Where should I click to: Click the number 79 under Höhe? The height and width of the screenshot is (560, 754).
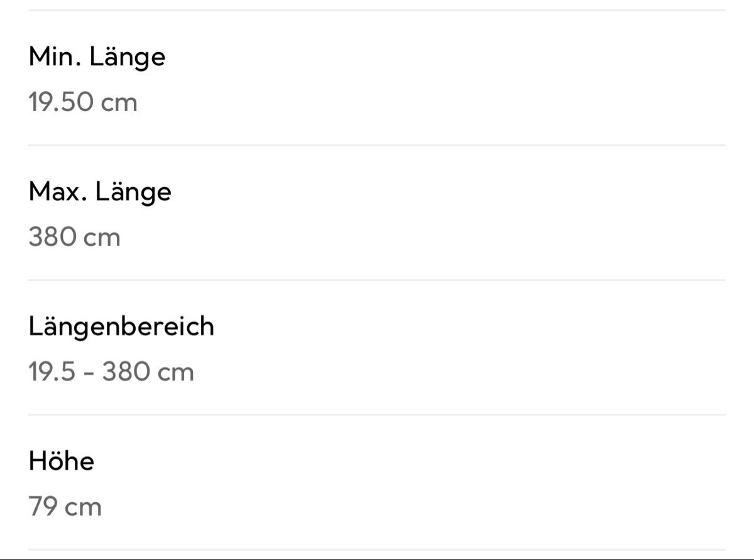pyautogui.click(x=44, y=507)
